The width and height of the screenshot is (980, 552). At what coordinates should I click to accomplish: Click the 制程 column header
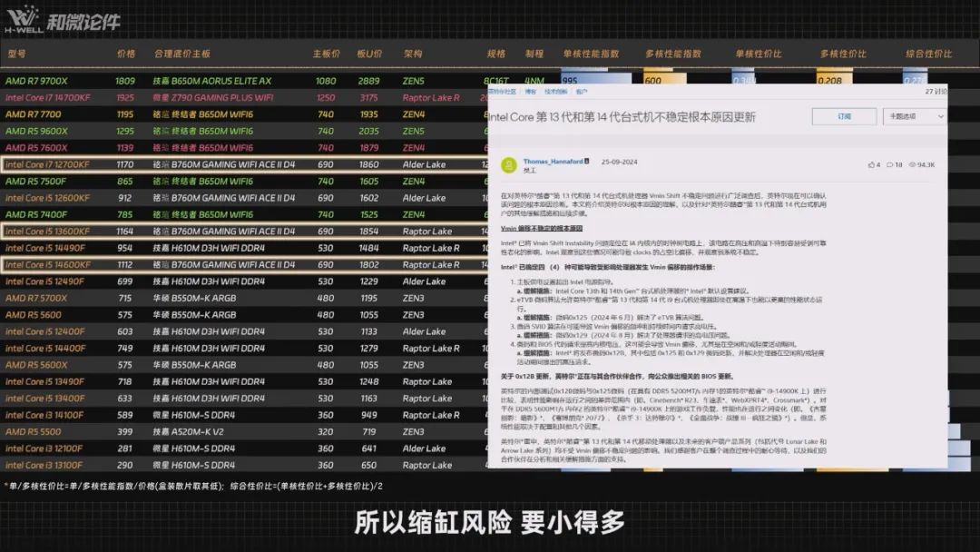pos(534,54)
